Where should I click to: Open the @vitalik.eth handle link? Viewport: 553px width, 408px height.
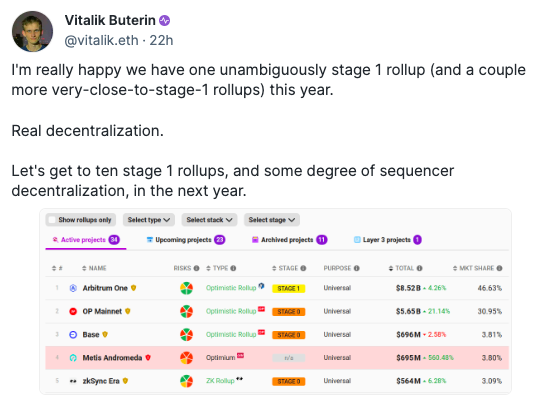102,41
